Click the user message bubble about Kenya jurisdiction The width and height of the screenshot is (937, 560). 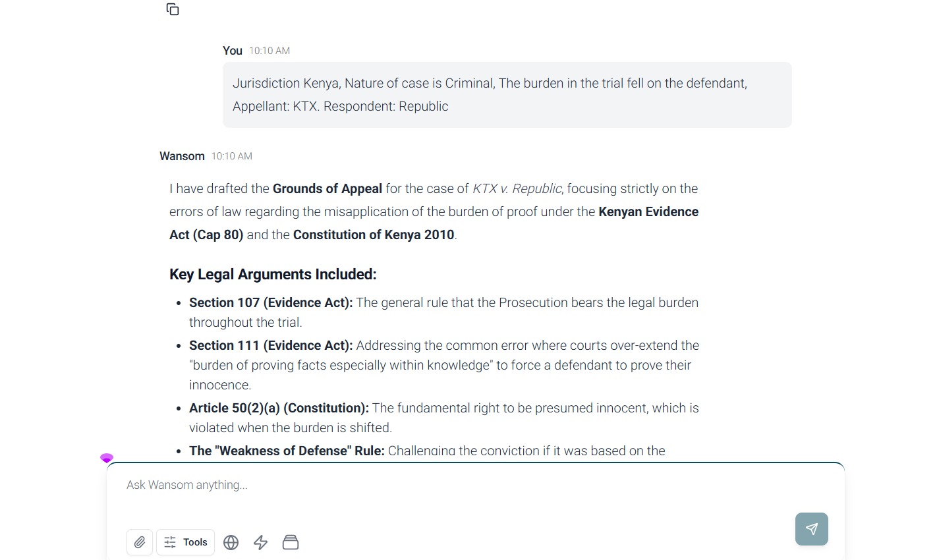pos(507,95)
